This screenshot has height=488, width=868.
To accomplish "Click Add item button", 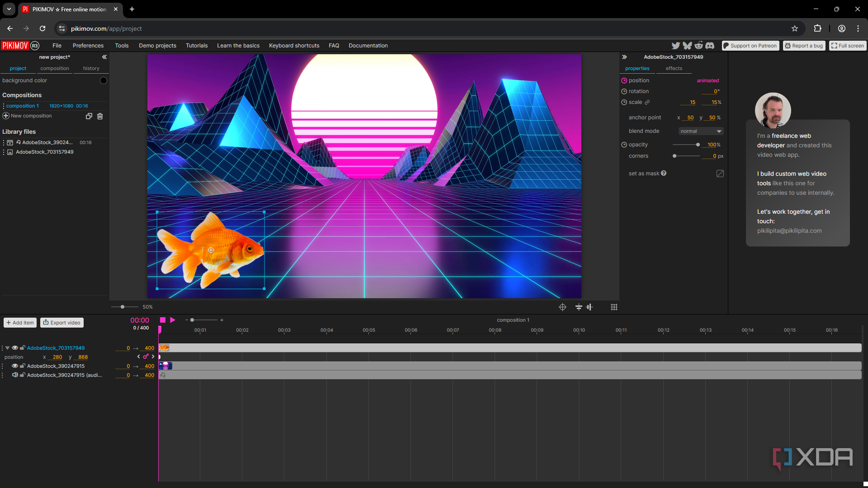I will tap(20, 323).
